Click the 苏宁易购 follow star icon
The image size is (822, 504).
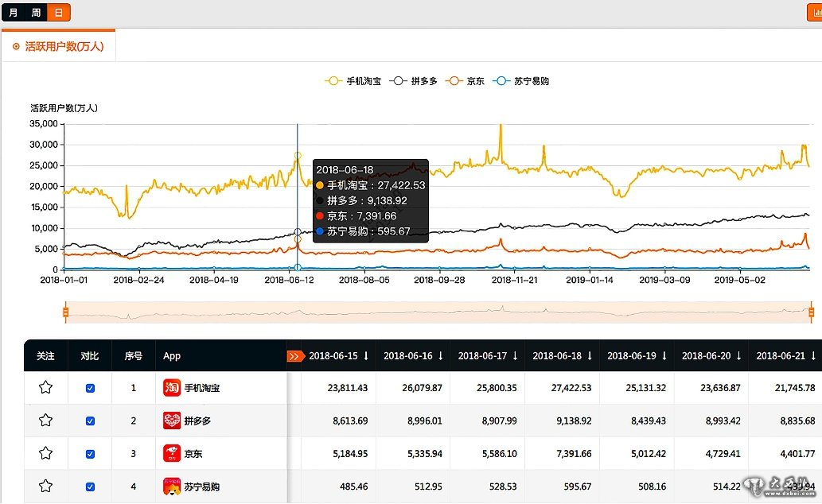(x=45, y=486)
